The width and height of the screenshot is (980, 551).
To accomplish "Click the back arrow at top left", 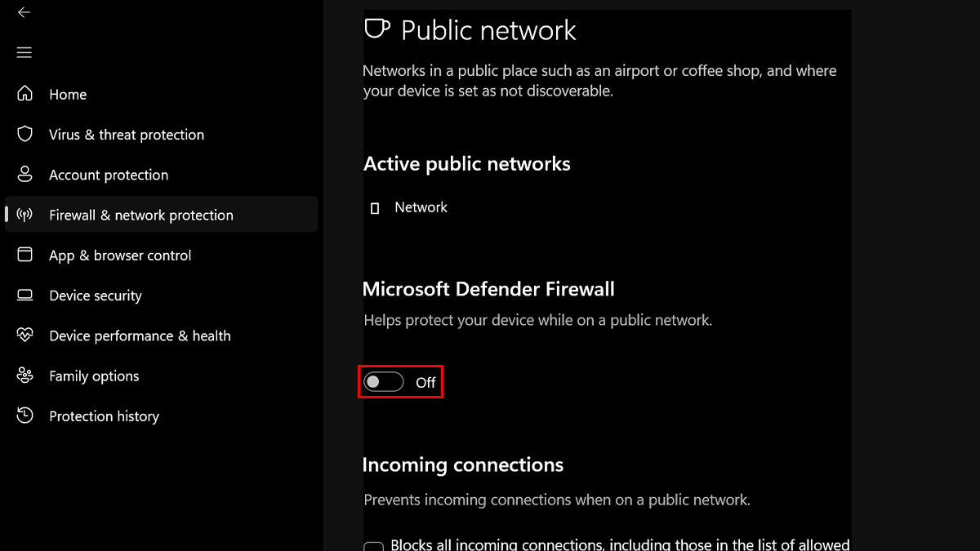I will tap(24, 12).
